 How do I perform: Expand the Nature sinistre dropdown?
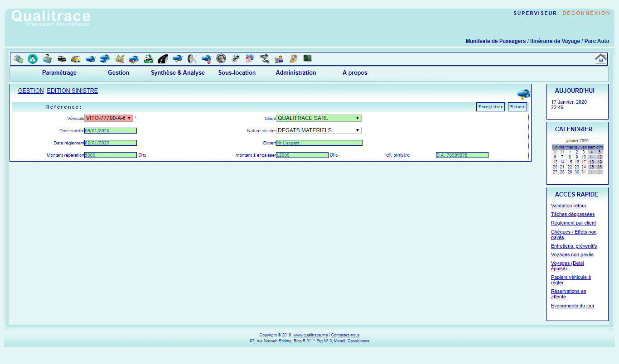(319, 130)
